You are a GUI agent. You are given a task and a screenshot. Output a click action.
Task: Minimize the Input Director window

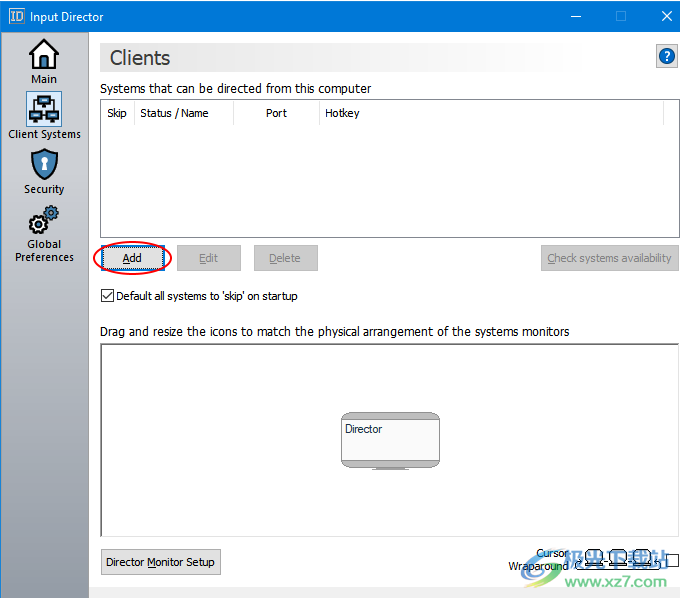[576, 16]
